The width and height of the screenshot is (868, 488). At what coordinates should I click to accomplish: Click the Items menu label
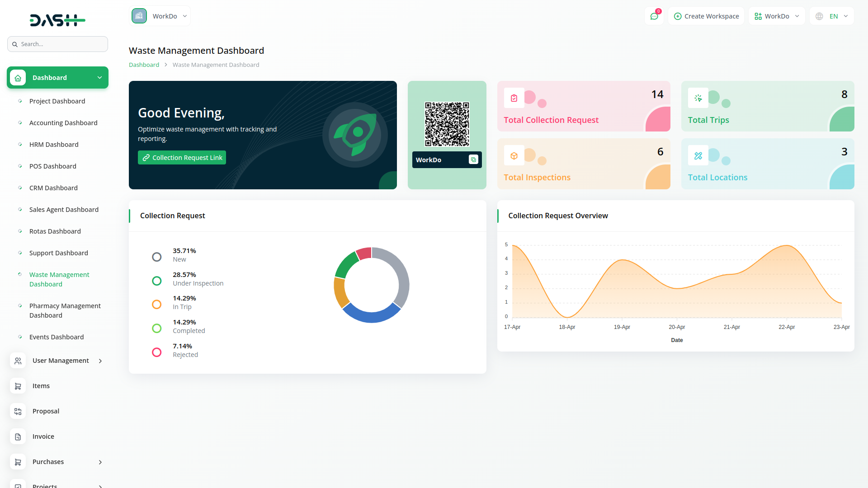coord(41,386)
